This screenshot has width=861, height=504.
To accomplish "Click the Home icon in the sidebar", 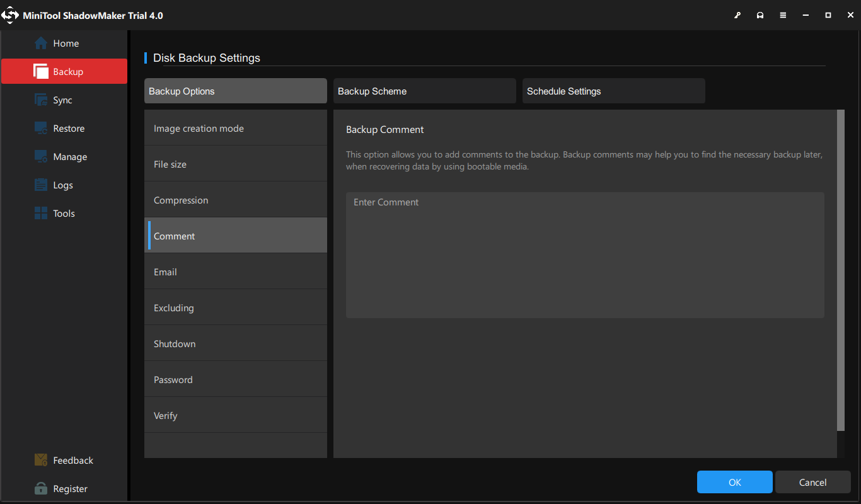I will 41,43.
